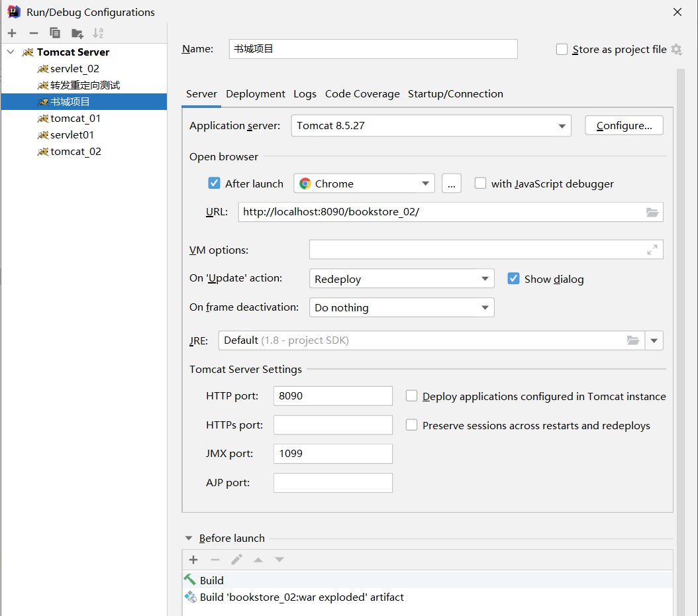This screenshot has height=616, width=698.
Task: Enable with JavaScript debugger
Action: pos(480,183)
